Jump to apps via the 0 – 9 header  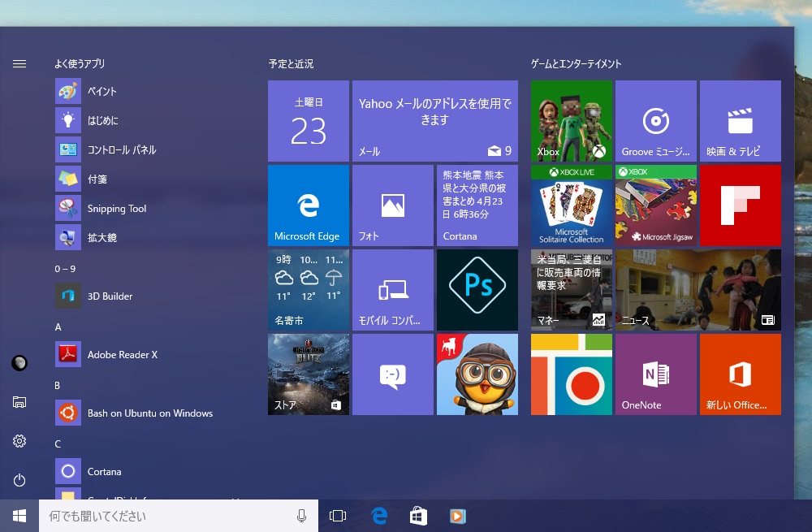[65, 269]
